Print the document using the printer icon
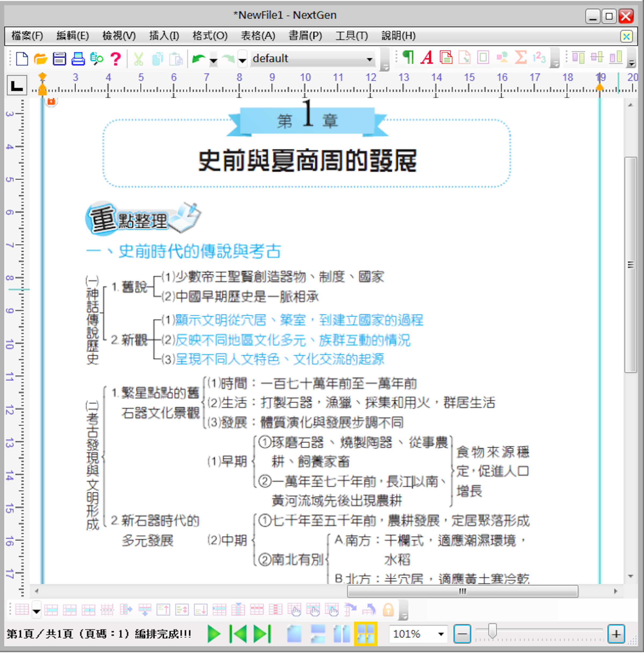 click(x=78, y=59)
